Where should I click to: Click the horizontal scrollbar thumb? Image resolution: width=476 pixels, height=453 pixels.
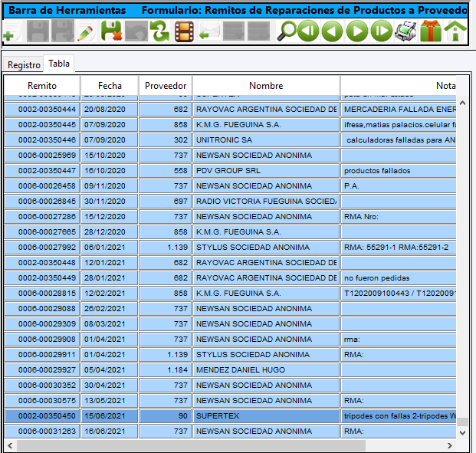(192, 445)
